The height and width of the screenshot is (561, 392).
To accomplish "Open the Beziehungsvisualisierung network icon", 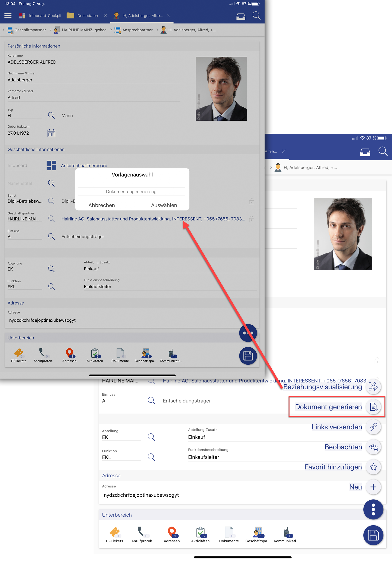I will (373, 387).
